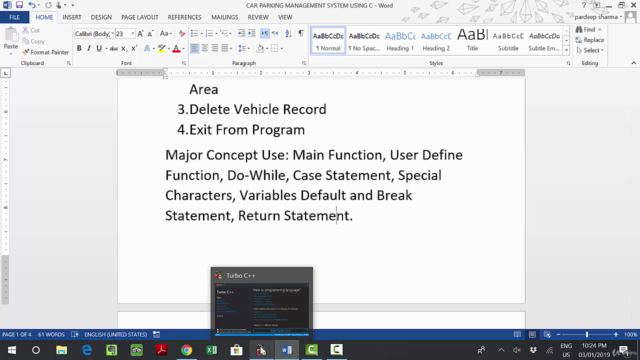Apply Heading 1 style
Screen dimensions: 640x360
coord(400,41)
